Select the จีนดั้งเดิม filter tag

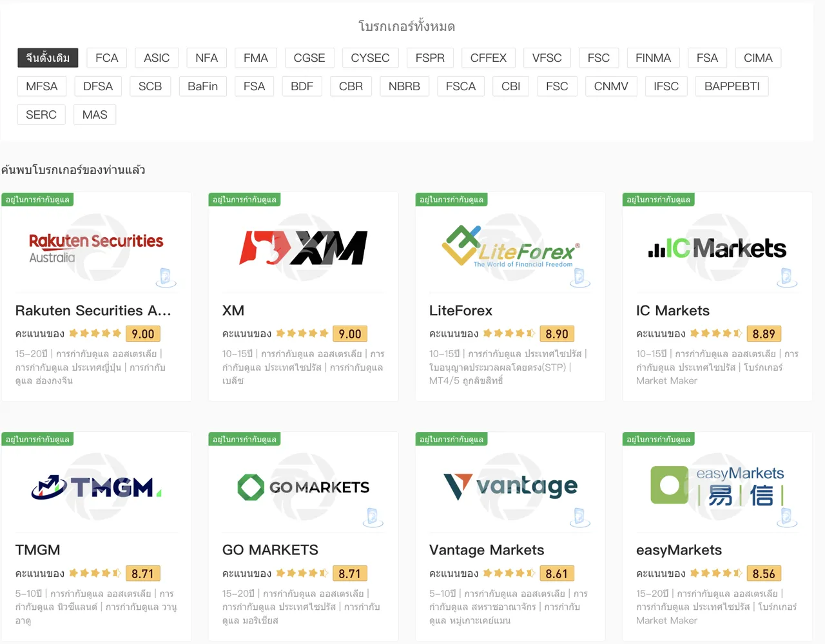click(48, 58)
